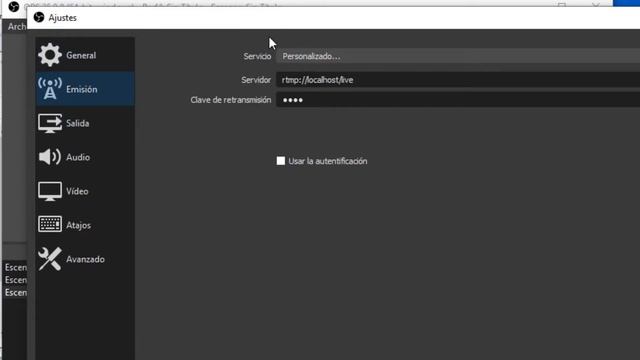Image resolution: width=640 pixels, height=360 pixels.
Task: Click the Atajos keyboard icon
Action: 50,224
